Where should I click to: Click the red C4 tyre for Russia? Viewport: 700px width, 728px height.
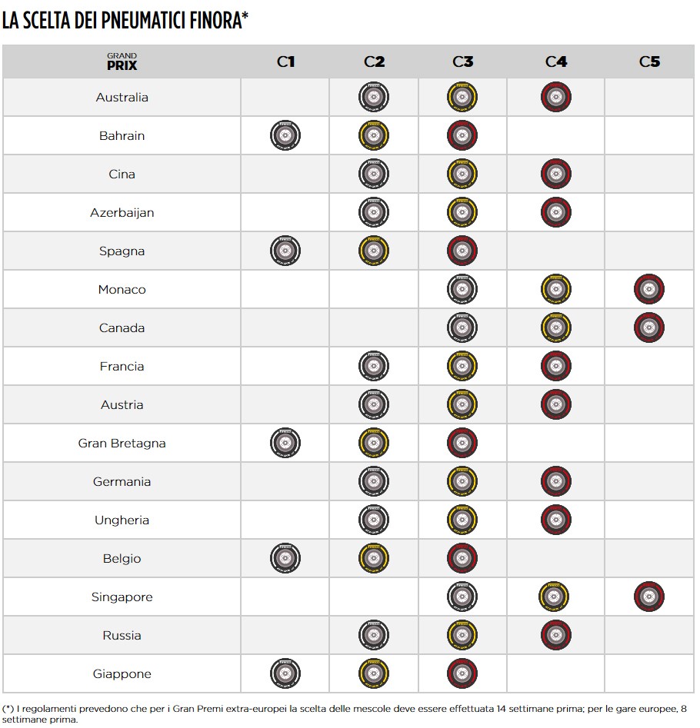555,636
